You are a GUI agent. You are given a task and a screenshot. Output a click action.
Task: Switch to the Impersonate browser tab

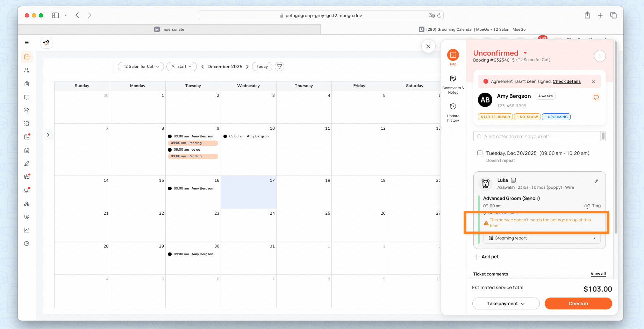click(x=169, y=29)
